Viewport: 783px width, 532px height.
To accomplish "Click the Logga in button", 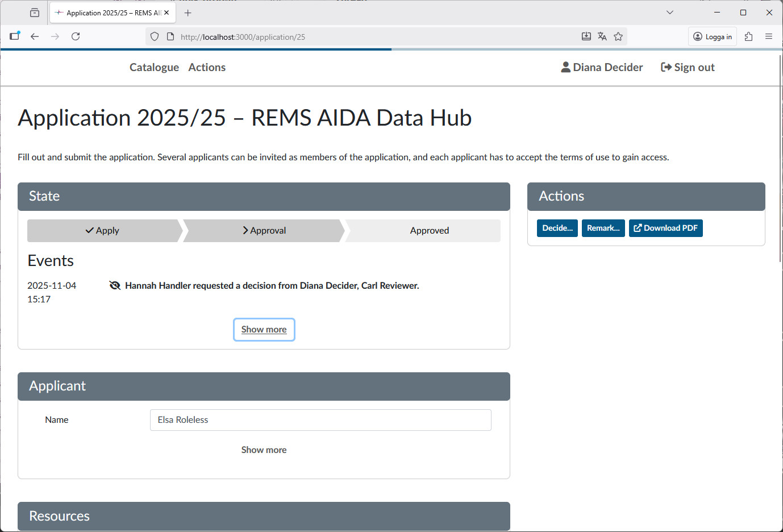I will (713, 36).
